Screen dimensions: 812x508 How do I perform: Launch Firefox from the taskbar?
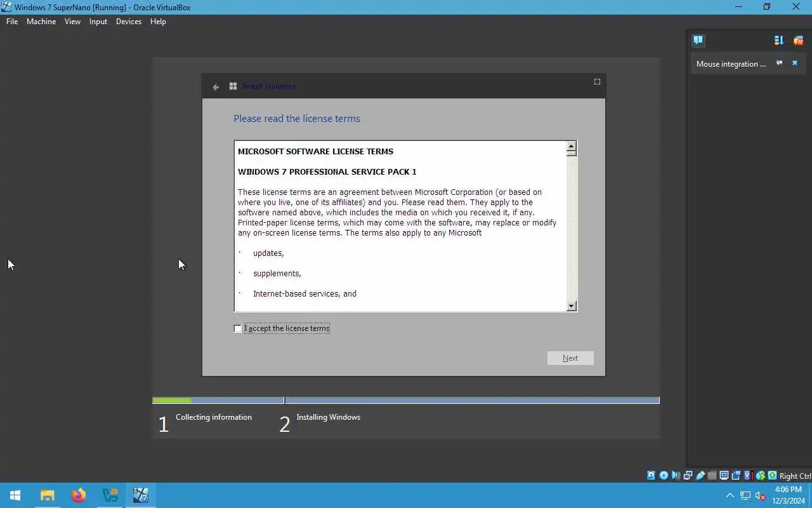point(79,495)
